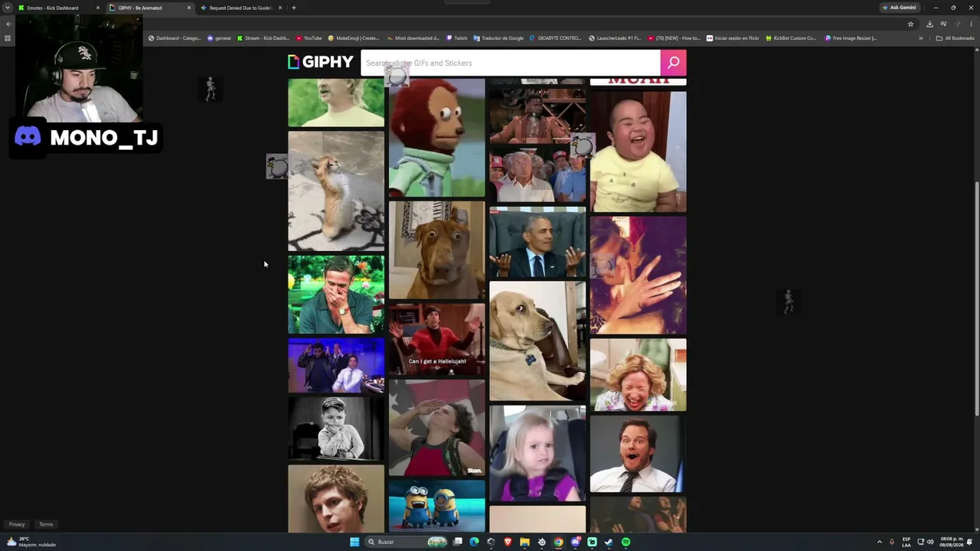Open Steam from the taskbar

coord(609,542)
